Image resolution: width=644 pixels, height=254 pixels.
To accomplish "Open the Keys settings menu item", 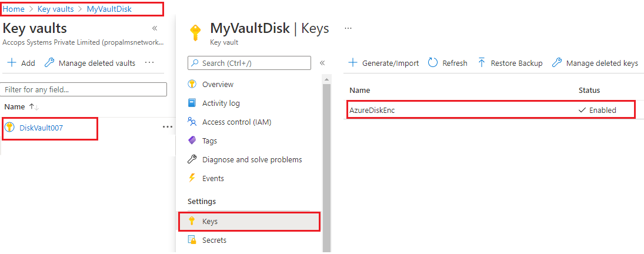I will [x=210, y=221].
